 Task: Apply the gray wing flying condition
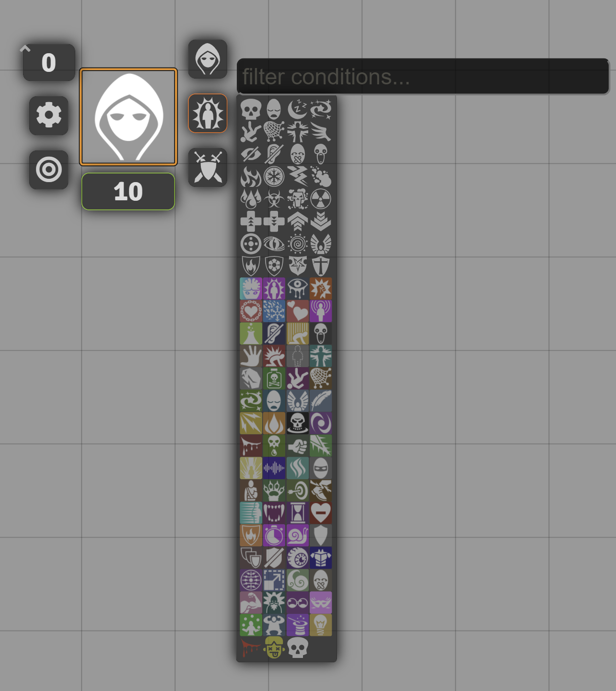(x=320, y=132)
